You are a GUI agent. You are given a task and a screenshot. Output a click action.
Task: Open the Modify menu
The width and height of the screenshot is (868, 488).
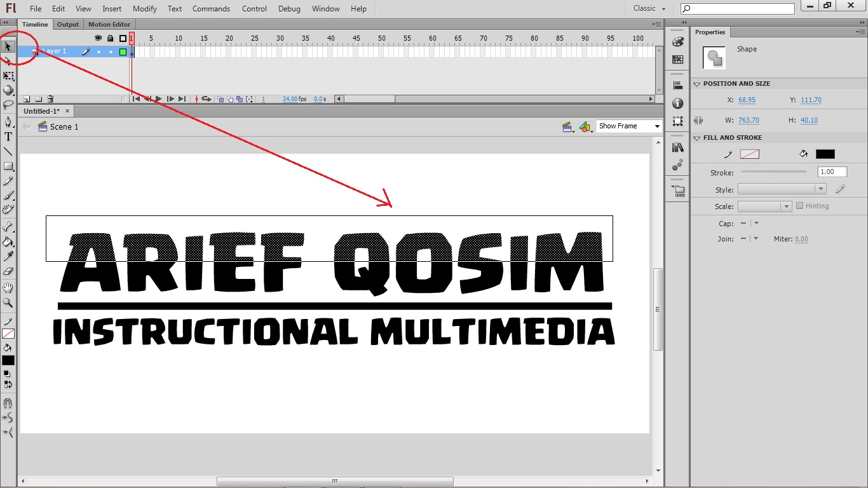(x=145, y=9)
